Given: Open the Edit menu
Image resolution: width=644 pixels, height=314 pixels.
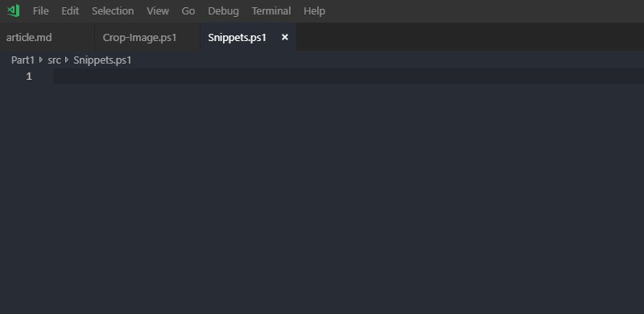Looking at the screenshot, I should 70,11.
